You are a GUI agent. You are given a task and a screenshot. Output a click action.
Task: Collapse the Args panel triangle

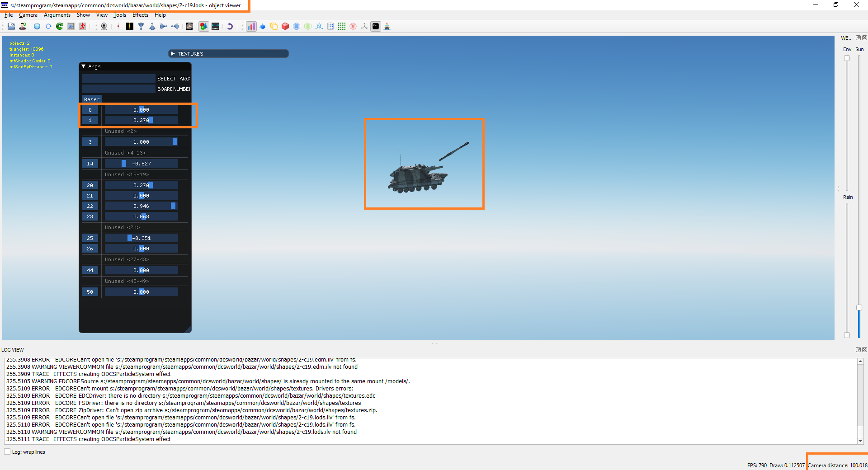tap(84, 66)
